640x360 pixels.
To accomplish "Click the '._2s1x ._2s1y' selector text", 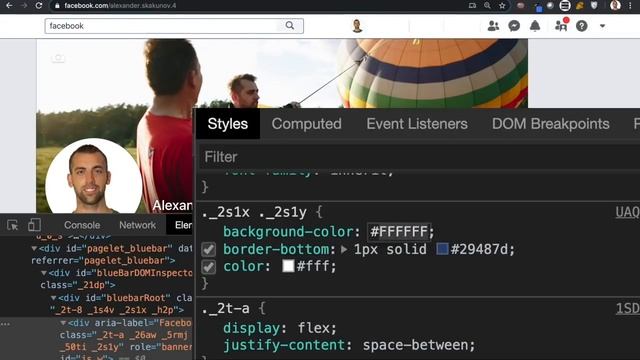I will pyautogui.click(x=253, y=212).
